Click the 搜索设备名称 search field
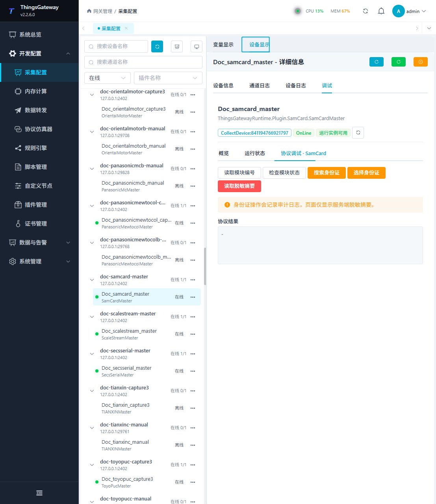This screenshot has height=504, width=436. tap(116, 46)
